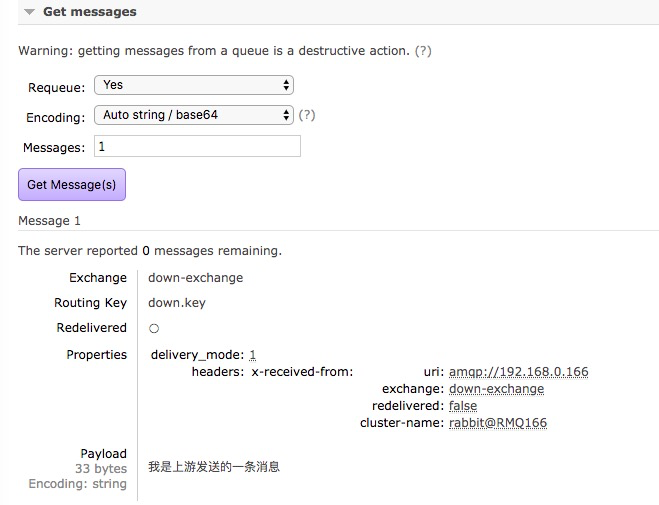Click the Redelivered empty circle indicator

(154, 329)
